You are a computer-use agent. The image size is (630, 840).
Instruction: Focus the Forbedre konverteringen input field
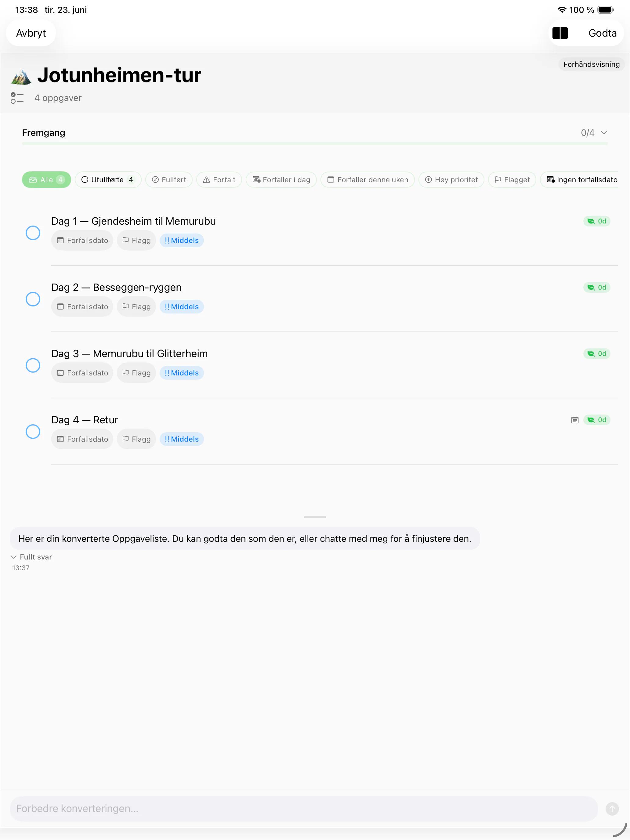(x=304, y=809)
